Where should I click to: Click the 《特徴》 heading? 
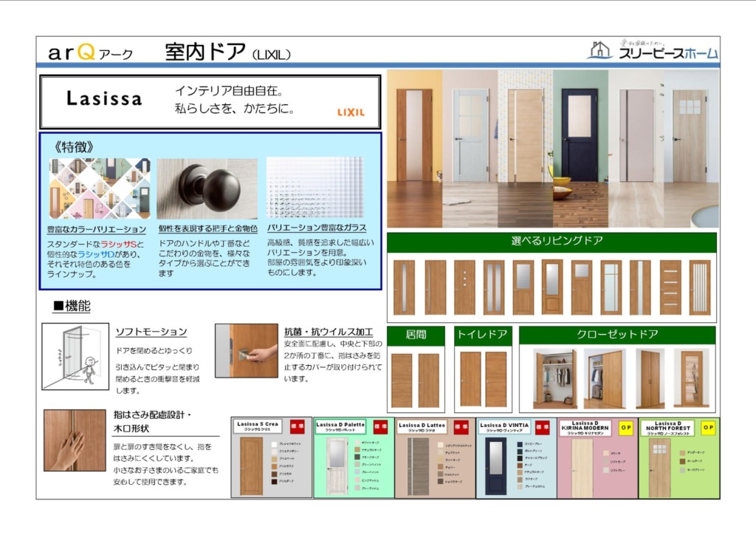click(74, 146)
